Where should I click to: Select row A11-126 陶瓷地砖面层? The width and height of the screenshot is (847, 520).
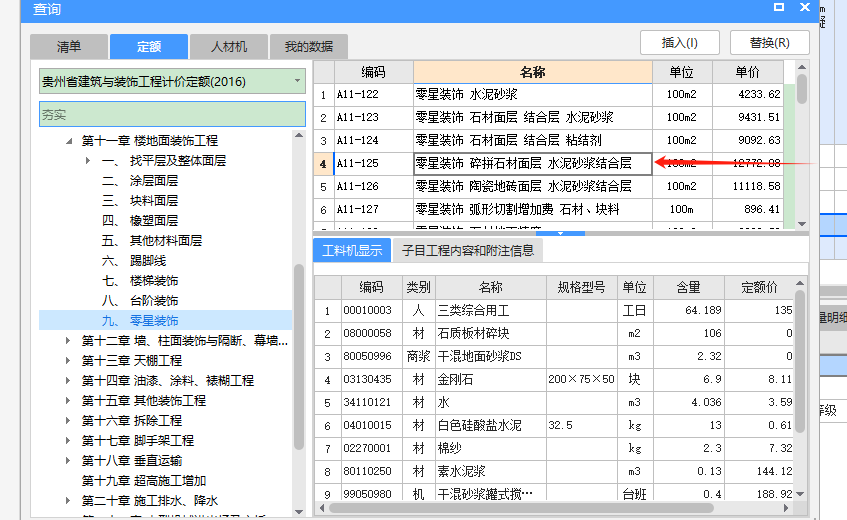(548, 186)
